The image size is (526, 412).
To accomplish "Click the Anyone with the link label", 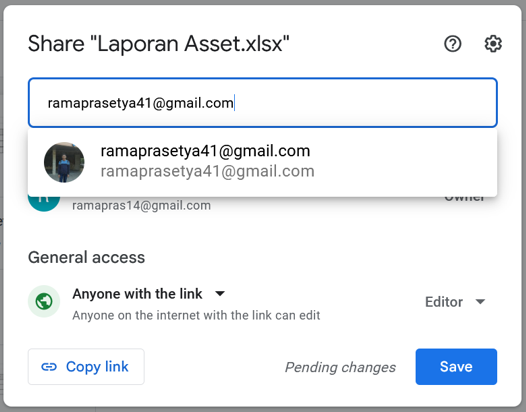I will click(x=137, y=294).
